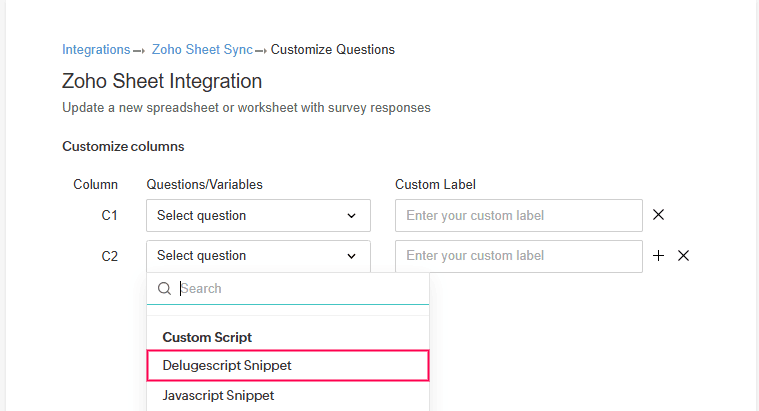Click the Custom Script group header
The width and height of the screenshot is (759, 411).
click(x=207, y=338)
